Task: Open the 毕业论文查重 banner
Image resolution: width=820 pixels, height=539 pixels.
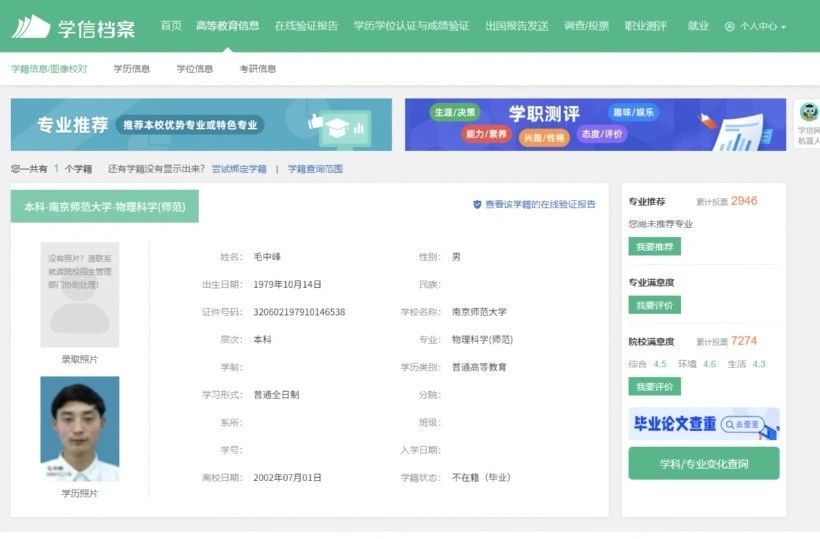Action: [x=704, y=424]
